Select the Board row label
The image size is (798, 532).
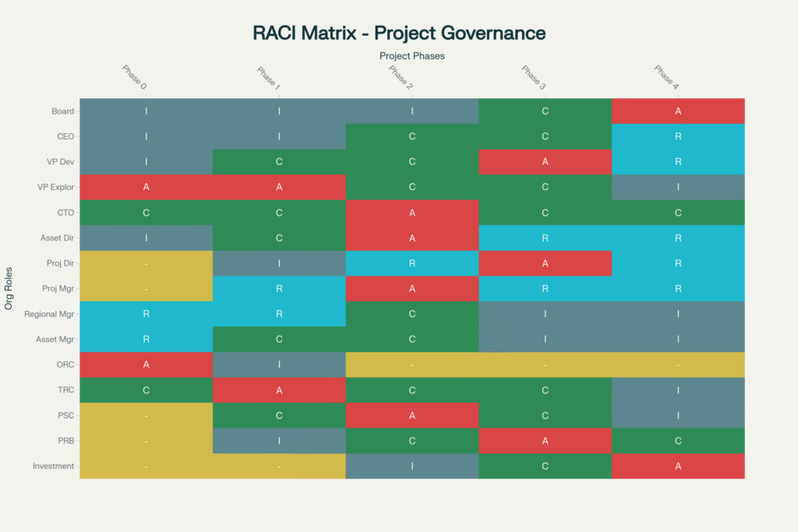click(x=62, y=111)
